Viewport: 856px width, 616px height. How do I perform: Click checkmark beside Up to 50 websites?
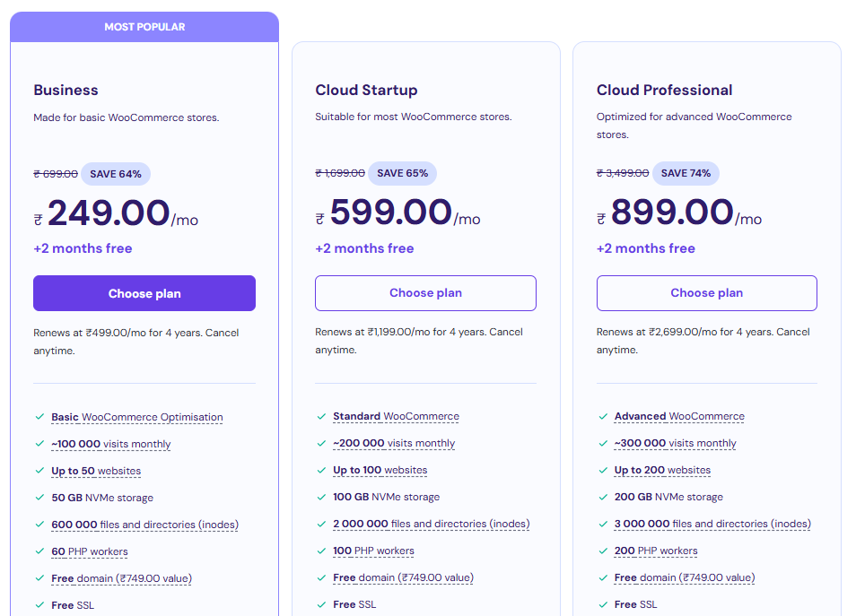click(39, 471)
